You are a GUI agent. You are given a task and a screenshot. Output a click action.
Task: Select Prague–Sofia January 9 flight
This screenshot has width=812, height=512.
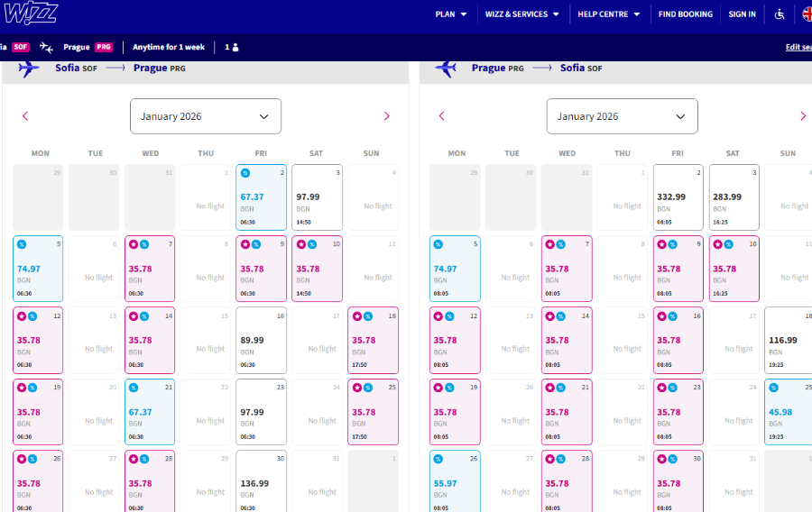pos(678,269)
